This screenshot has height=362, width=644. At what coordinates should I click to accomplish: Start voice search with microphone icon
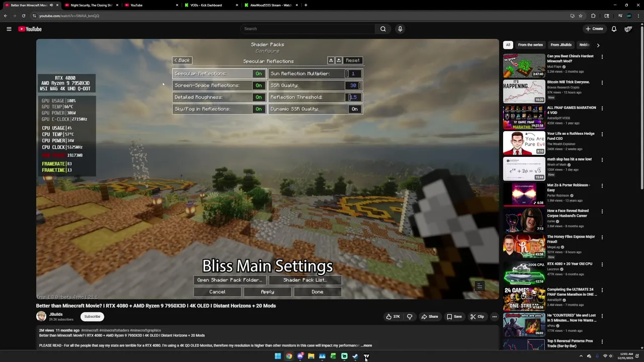pos(400,29)
